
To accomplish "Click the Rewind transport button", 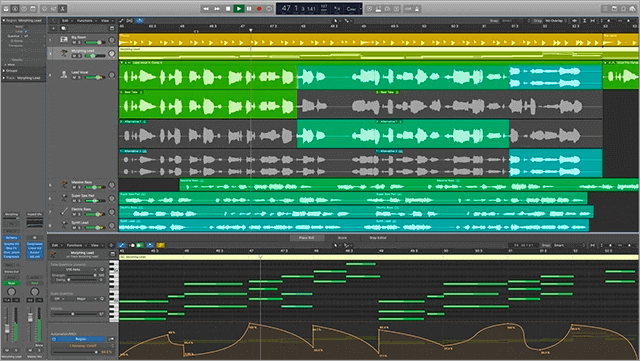I will (206, 9).
